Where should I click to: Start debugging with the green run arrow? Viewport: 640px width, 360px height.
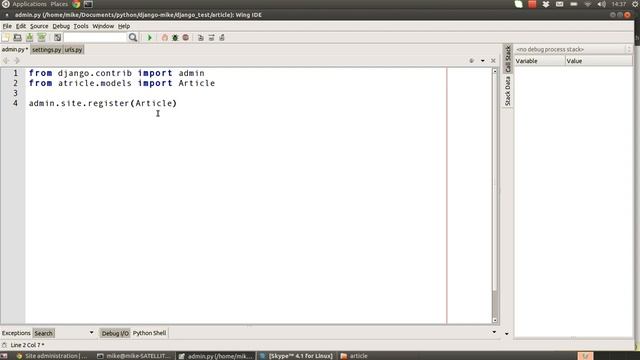pyautogui.click(x=149, y=38)
